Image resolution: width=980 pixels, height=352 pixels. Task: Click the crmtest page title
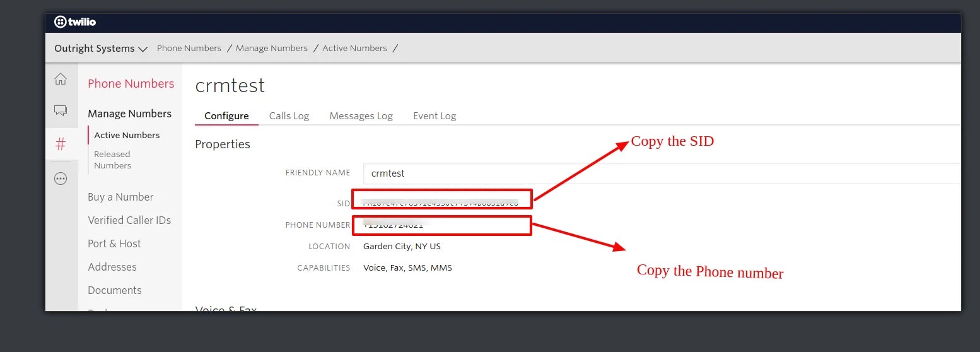point(230,85)
